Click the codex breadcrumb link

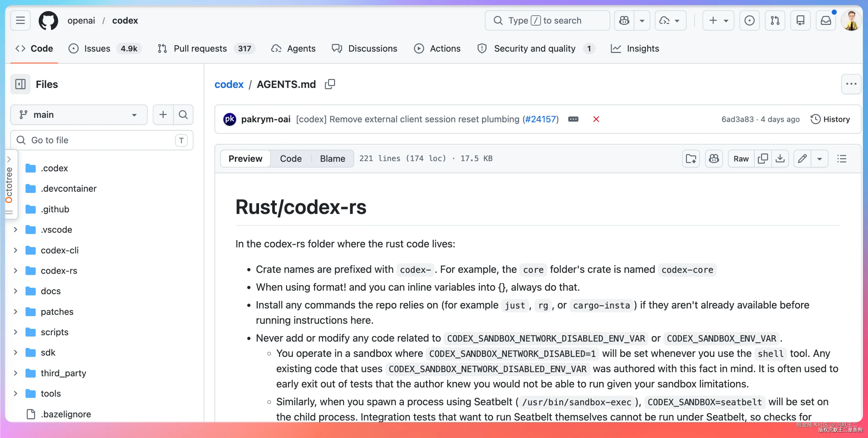229,84
